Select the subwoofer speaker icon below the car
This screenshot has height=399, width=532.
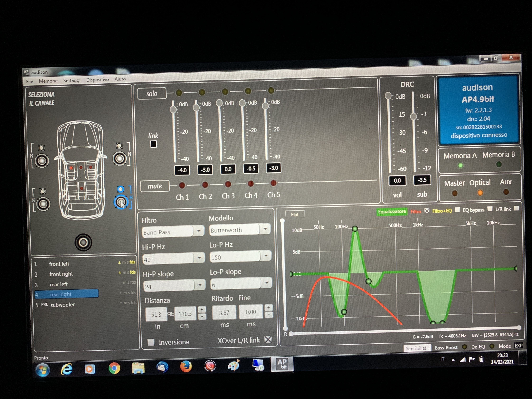pos(83,242)
